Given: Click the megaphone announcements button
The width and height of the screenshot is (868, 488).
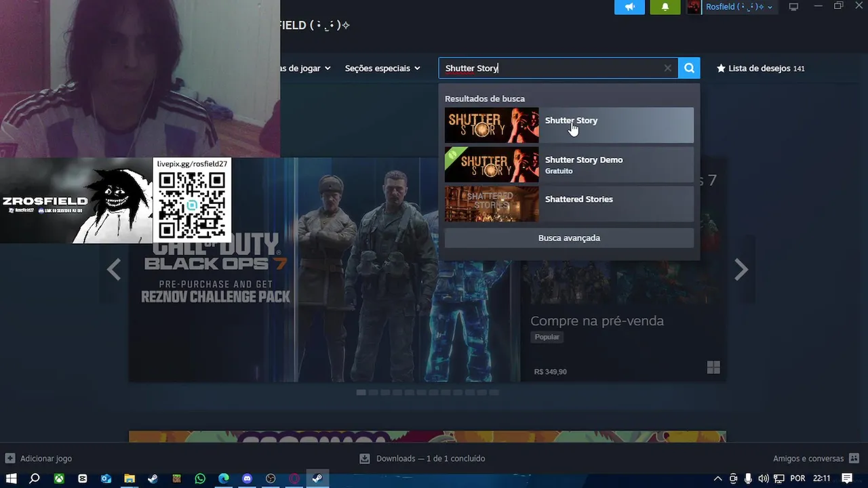Looking at the screenshot, I should [630, 7].
